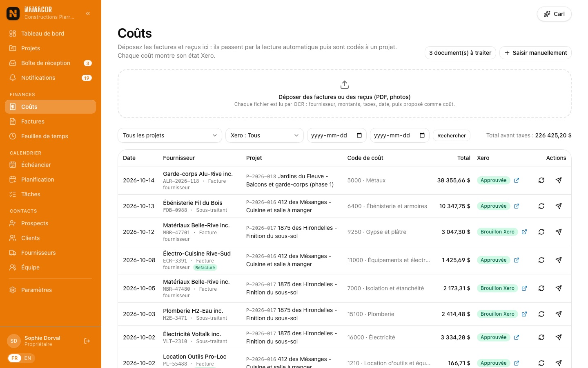Screen dimensions: 588x368
Task: Click the logout icon next to Sophie Dorval
Action: [87, 341]
